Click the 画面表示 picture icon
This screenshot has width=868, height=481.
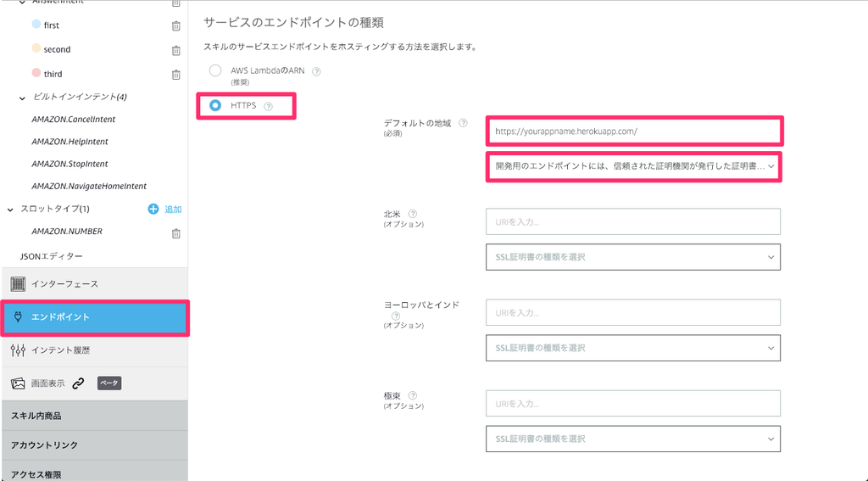point(18,383)
